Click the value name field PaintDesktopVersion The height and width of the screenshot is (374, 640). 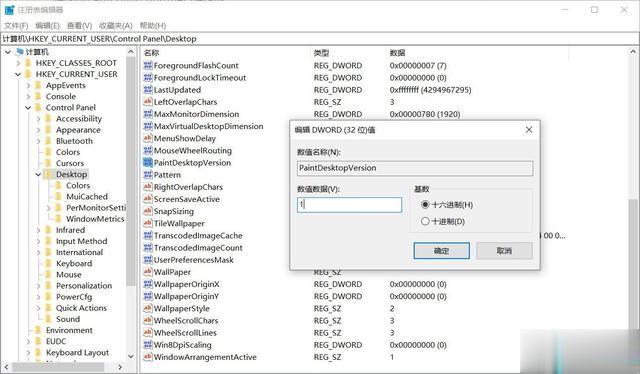coord(415,168)
